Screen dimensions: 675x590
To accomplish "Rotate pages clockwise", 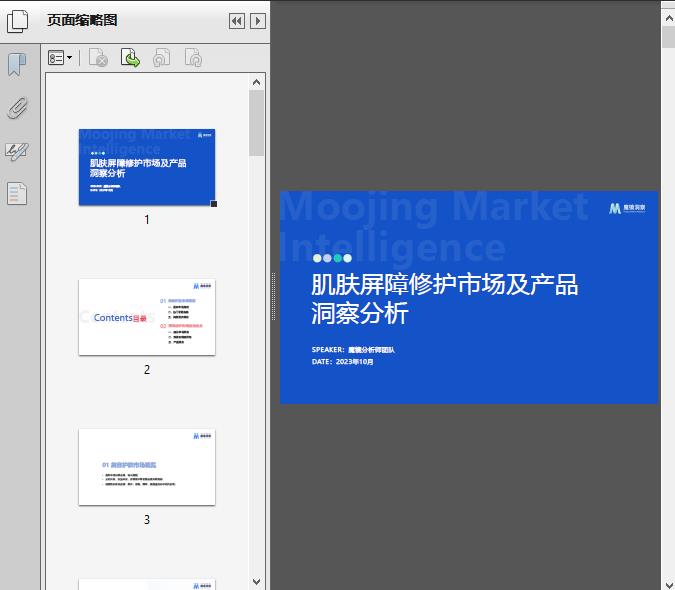I will (x=193, y=58).
